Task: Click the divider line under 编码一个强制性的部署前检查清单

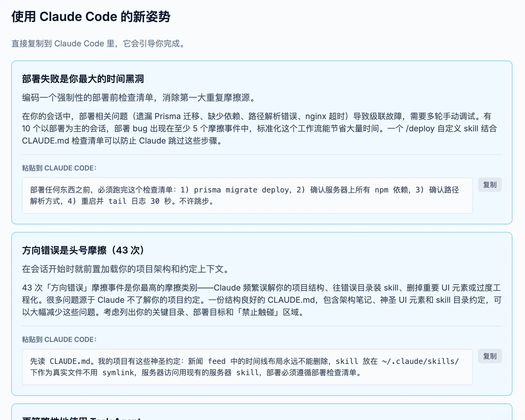Action: [x=262, y=154]
